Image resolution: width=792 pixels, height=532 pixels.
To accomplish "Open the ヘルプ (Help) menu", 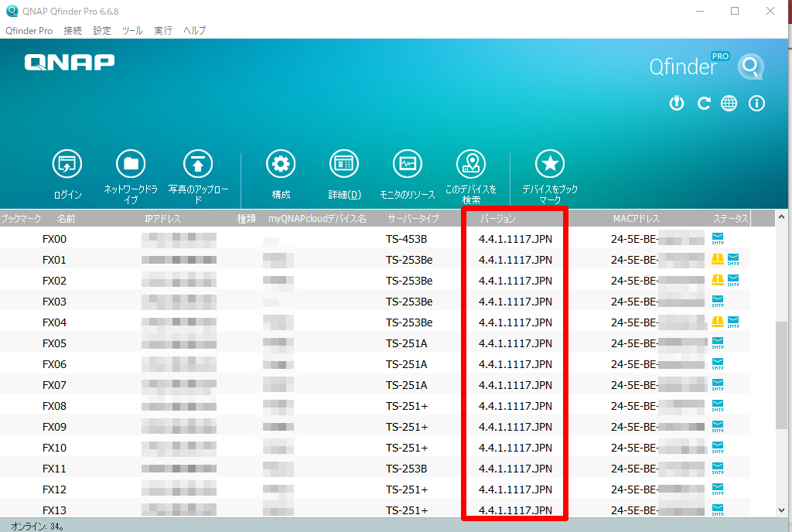I will click(x=194, y=31).
